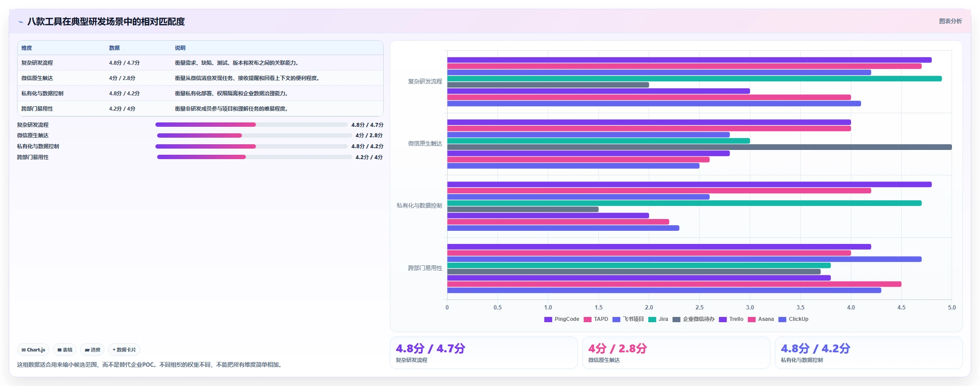Toggle the TAPD series in the chart legend

(596, 319)
